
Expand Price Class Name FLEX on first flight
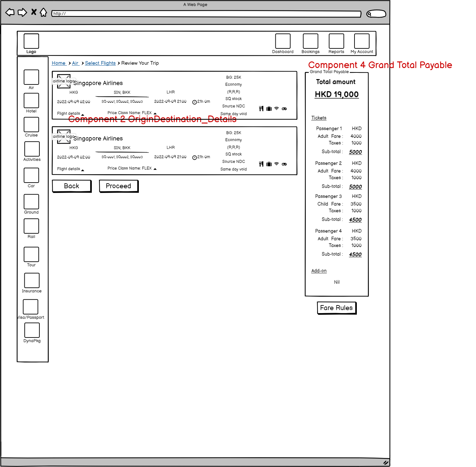(x=132, y=113)
